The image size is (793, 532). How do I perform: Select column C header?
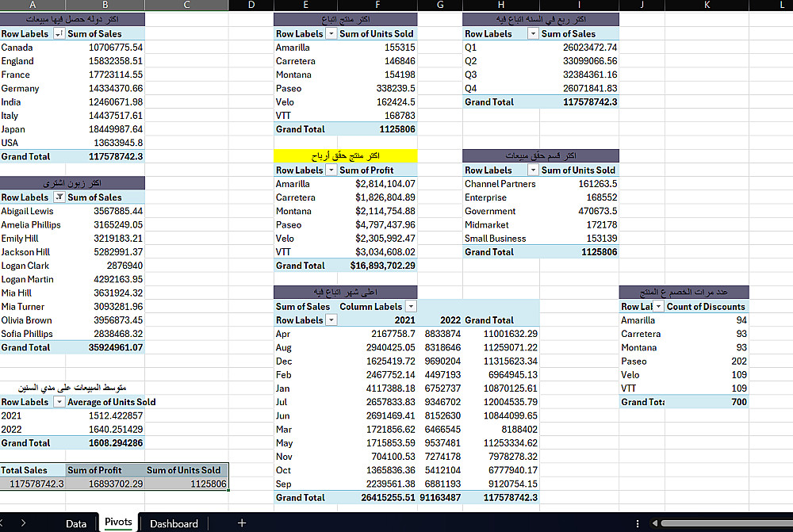186,5
